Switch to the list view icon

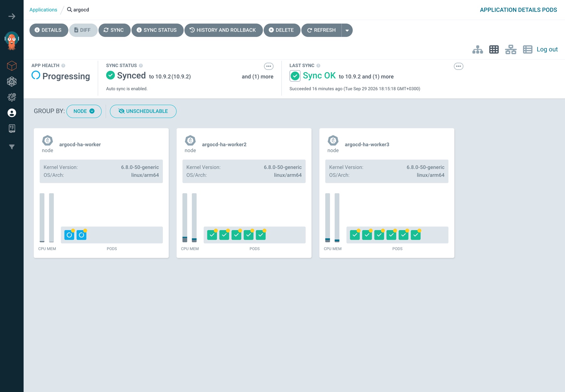tap(528, 50)
